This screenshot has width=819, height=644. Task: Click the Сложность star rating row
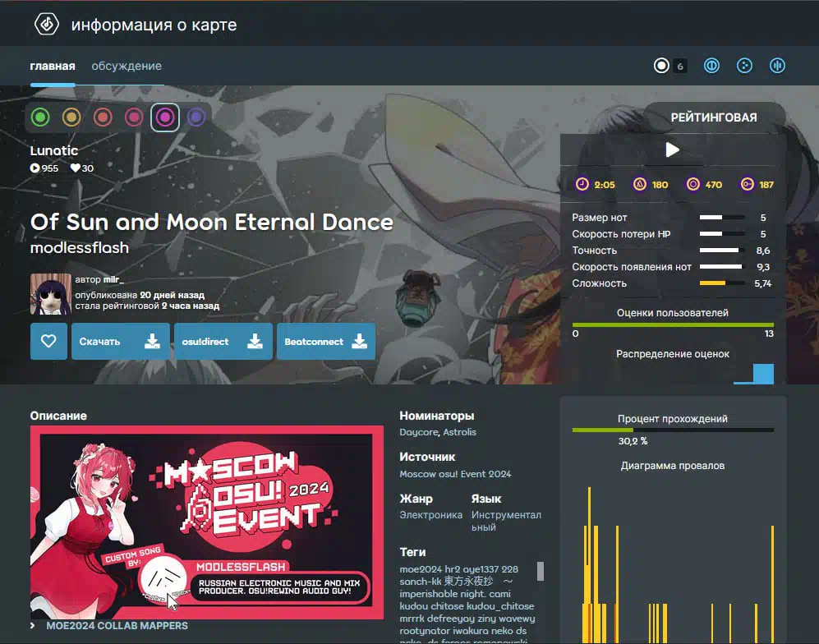tap(672, 283)
